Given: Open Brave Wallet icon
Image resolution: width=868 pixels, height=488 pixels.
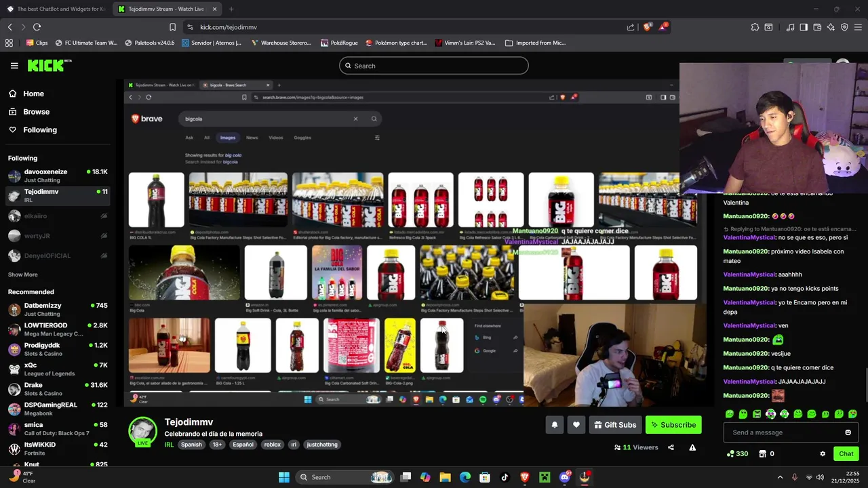Looking at the screenshot, I should (817, 27).
